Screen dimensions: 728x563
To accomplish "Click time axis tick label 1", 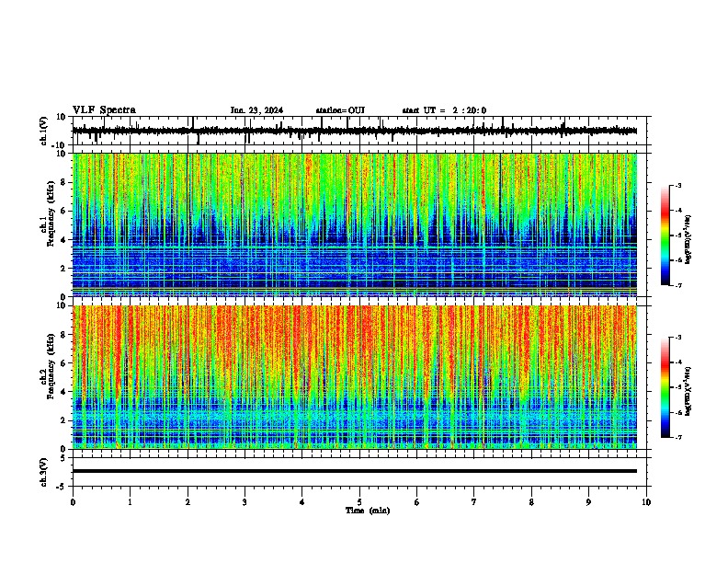I will pyautogui.click(x=130, y=502).
